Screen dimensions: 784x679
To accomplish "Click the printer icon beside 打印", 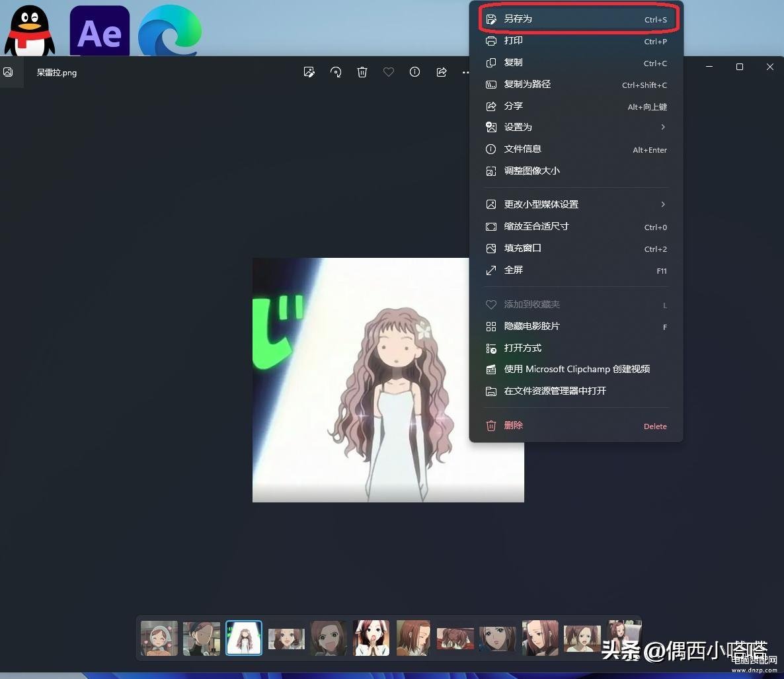I will pyautogui.click(x=491, y=41).
